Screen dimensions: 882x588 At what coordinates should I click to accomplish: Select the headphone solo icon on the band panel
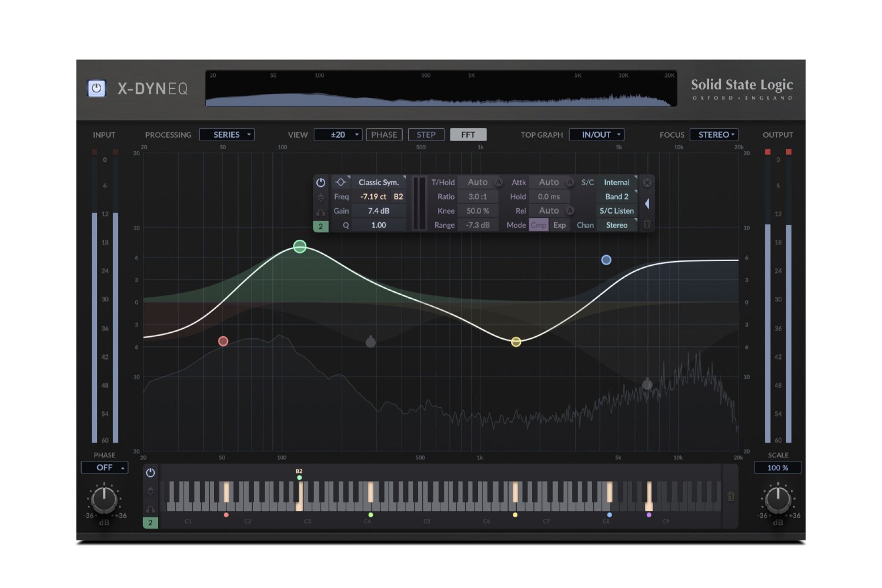(x=321, y=211)
